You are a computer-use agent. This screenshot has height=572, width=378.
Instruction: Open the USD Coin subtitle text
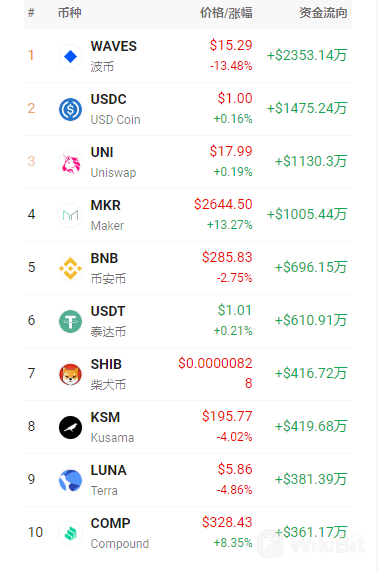(x=116, y=120)
